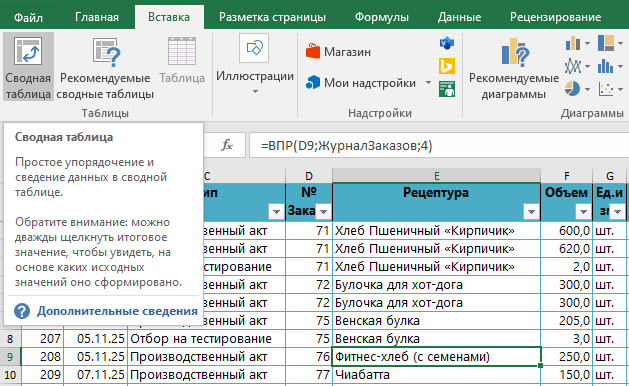Select the cell Чиабатта
The image size is (629, 386).
436,375
